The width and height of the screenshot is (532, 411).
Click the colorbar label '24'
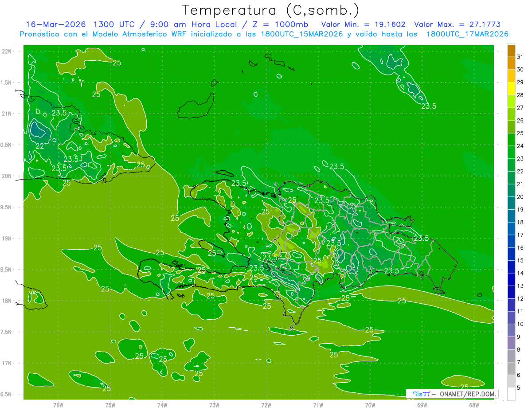(520, 146)
